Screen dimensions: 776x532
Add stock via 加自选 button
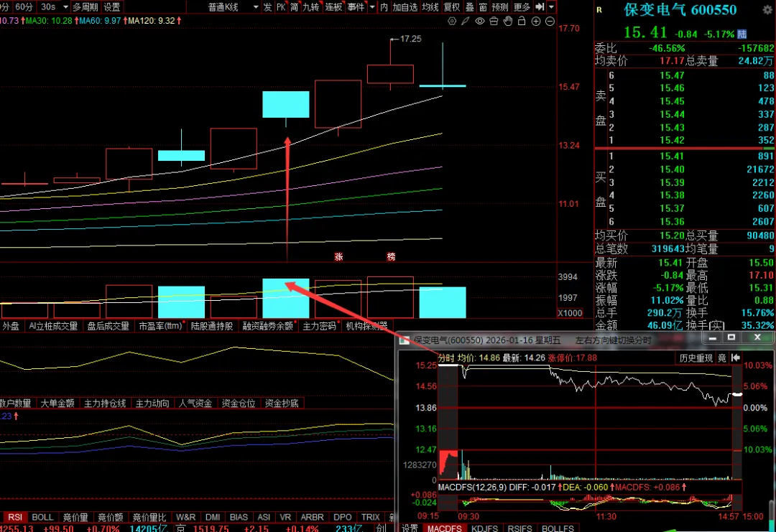point(405,7)
